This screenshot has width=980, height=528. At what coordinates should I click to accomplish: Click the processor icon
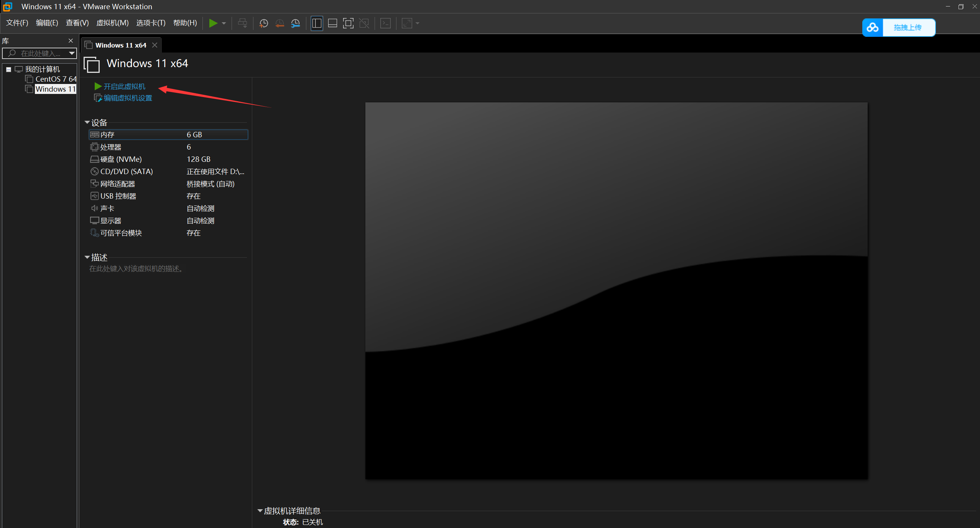pos(94,147)
